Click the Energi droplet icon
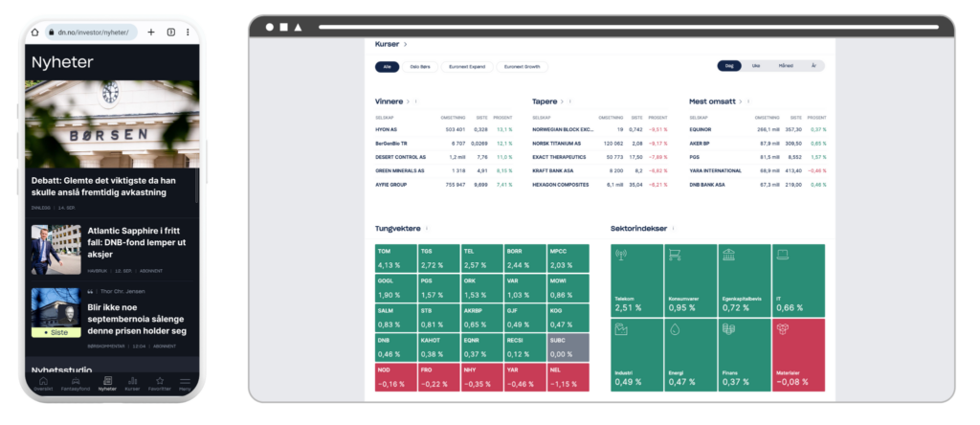The image size is (980, 425). [x=675, y=329]
